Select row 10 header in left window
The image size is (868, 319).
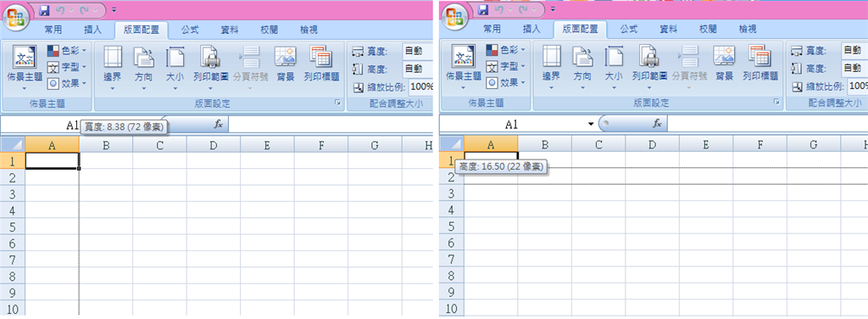pyautogui.click(x=13, y=308)
